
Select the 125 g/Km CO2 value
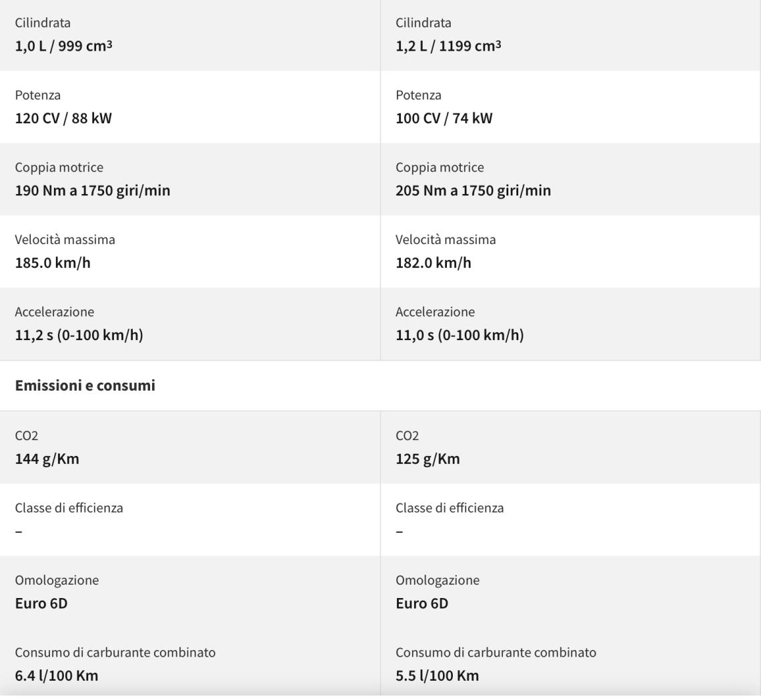[x=428, y=459]
